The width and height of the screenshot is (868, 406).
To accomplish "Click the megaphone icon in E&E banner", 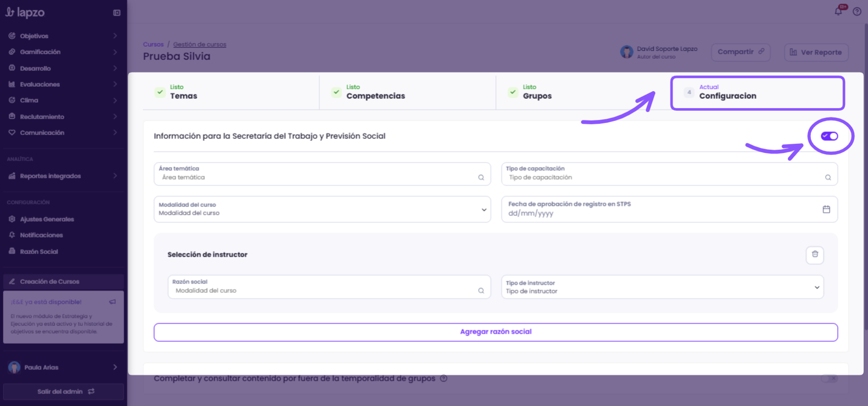I will [x=112, y=302].
